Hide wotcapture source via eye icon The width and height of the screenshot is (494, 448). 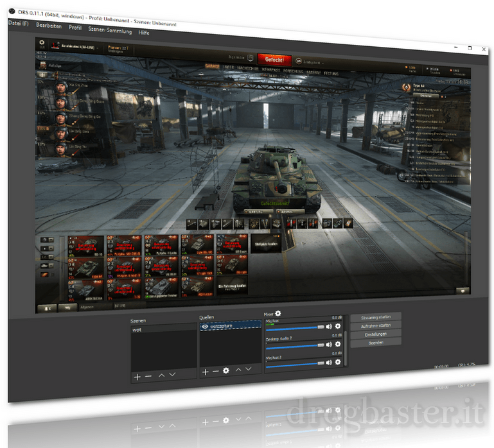click(205, 327)
